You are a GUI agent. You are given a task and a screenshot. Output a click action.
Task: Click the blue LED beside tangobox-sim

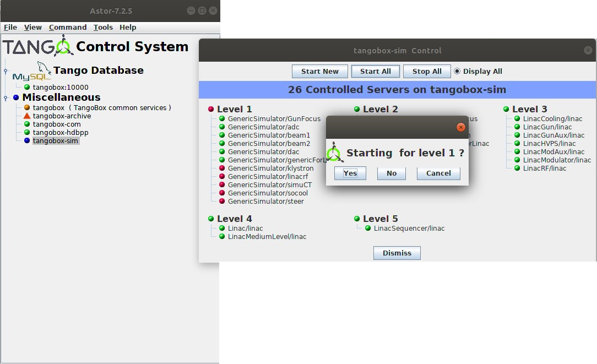click(x=27, y=140)
